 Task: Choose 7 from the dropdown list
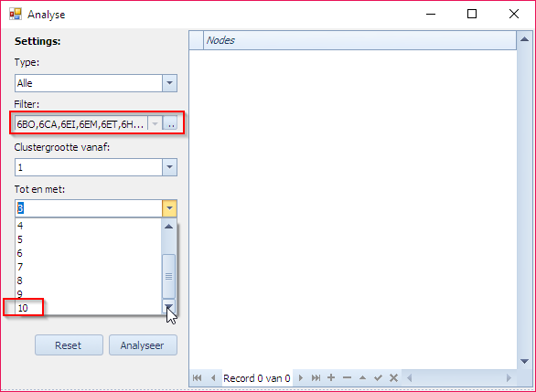point(88,267)
